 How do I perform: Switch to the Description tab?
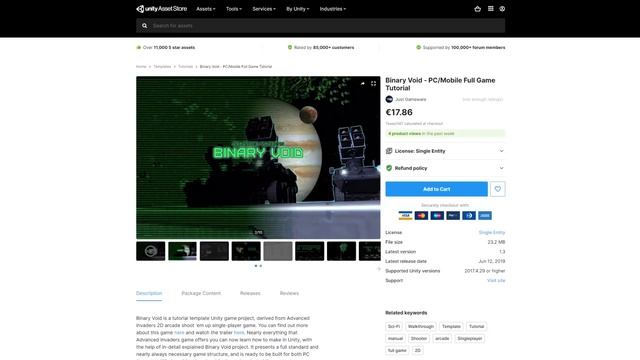pyautogui.click(x=149, y=293)
